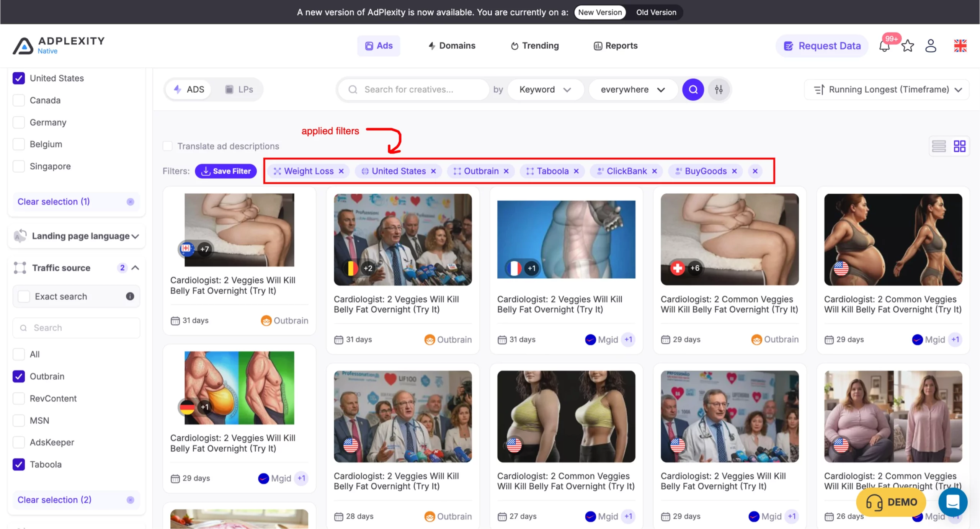Focus the traffic source Search field
Screen dimensions: 980x529
[77, 328]
